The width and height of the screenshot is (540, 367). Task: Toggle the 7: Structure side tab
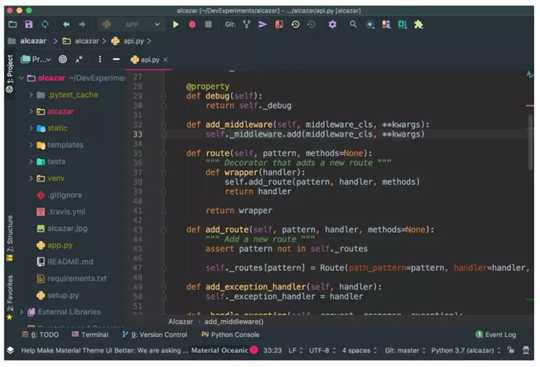pyautogui.click(x=10, y=238)
